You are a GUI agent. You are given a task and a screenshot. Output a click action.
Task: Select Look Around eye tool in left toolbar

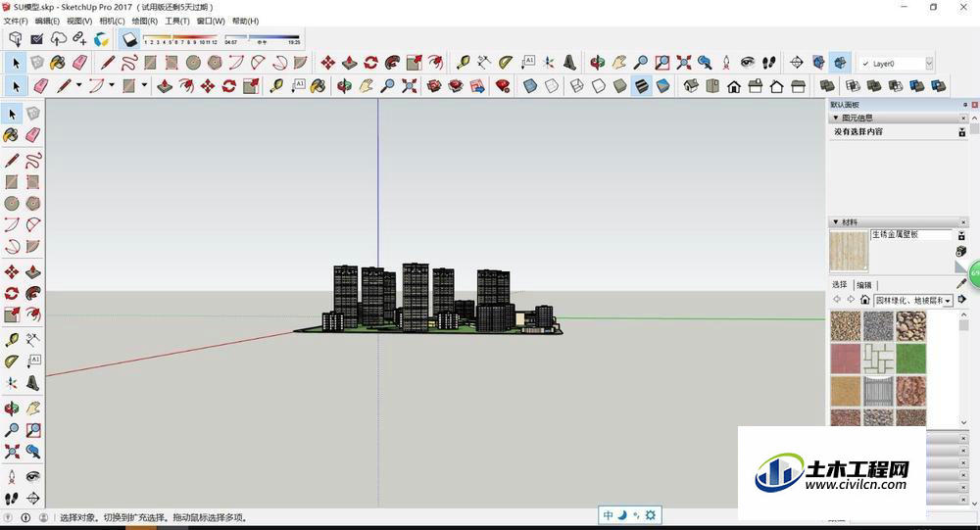pyautogui.click(x=33, y=477)
